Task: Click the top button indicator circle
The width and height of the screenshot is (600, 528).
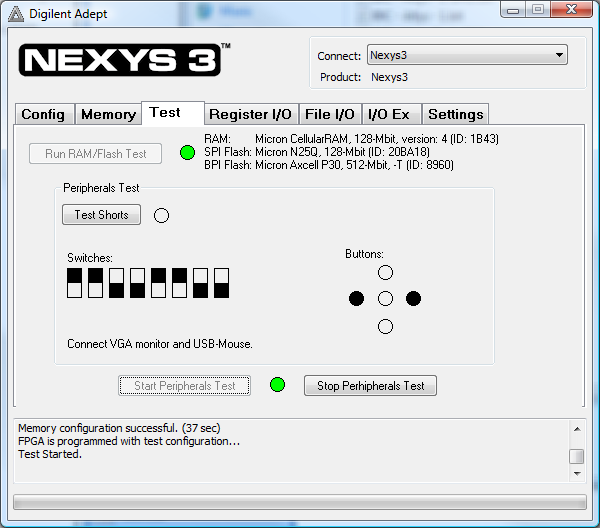Action: (385, 273)
